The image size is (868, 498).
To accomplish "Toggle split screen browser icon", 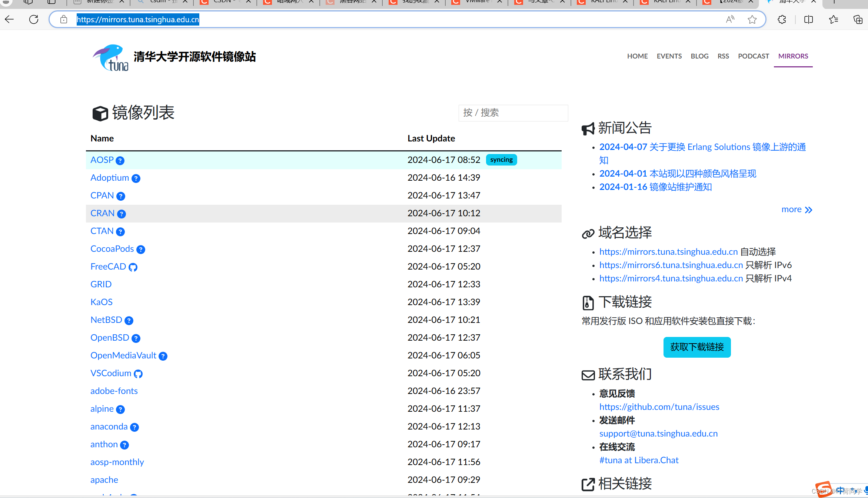I will (809, 19).
